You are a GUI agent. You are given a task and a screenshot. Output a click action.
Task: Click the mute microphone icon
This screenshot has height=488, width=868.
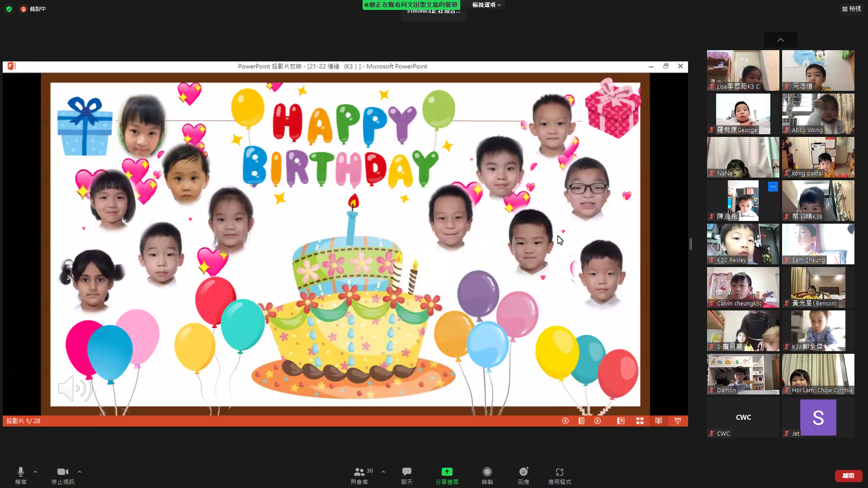pos(21,472)
